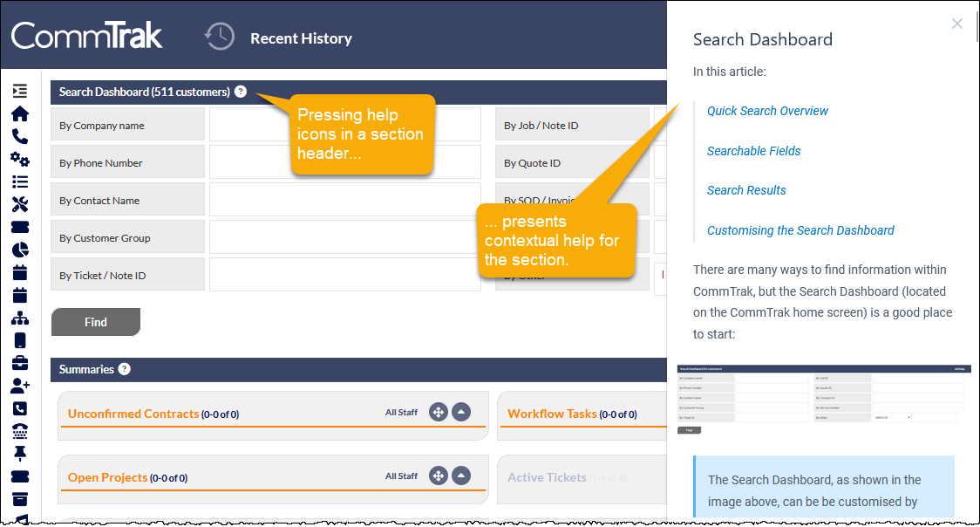Open the ticket icon just below the tools icon
The width and height of the screenshot is (980, 527).
coord(20,228)
